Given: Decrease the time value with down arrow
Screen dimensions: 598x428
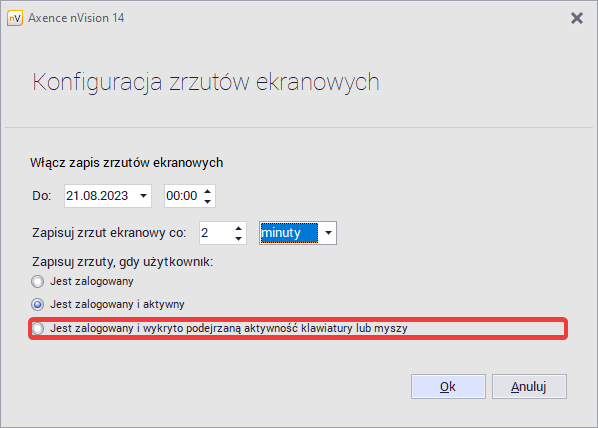Looking at the screenshot, I should click(x=207, y=201).
